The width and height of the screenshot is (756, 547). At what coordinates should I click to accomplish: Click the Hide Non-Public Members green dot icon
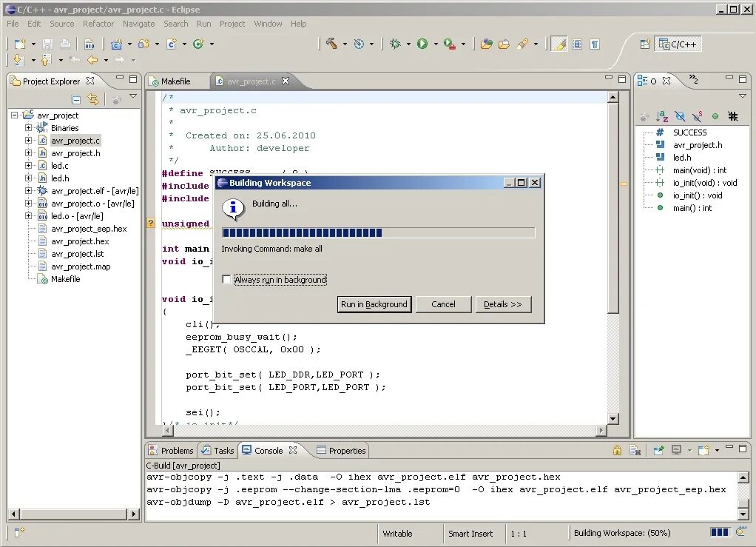715,116
